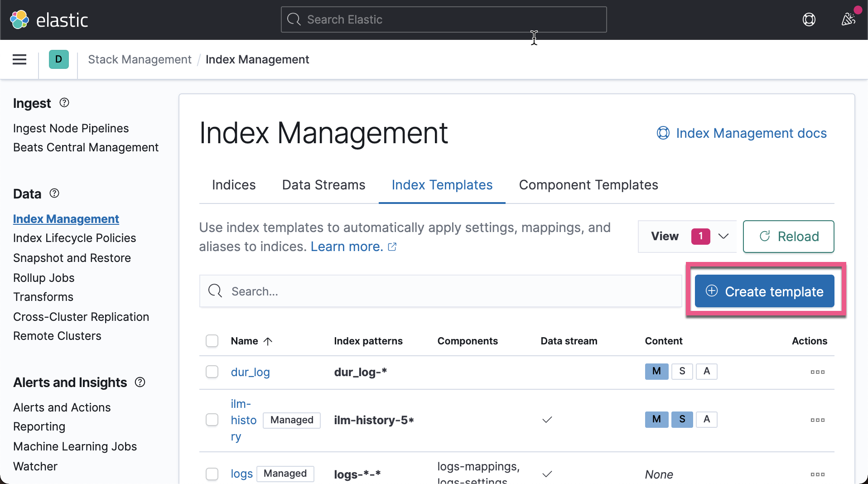Screen dimensions: 868x484
Task: Check the select-all templates checkbox
Action: (x=212, y=340)
